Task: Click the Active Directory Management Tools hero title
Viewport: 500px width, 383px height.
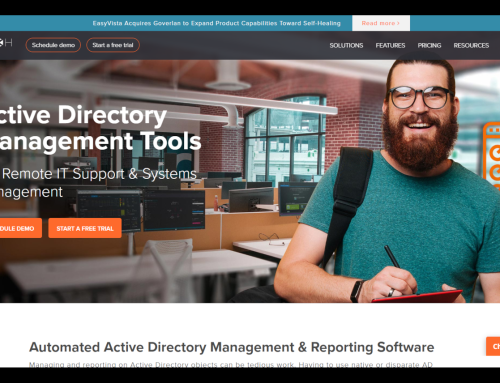Action: pyautogui.click(x=100, y=128)
